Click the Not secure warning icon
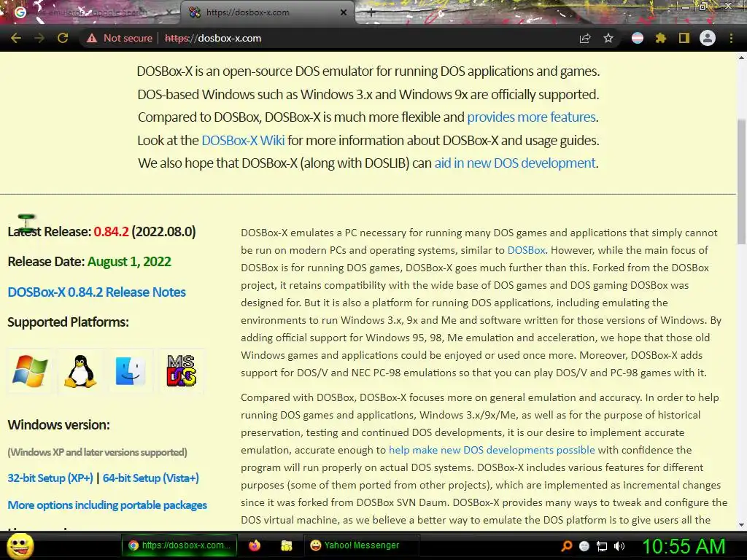This screenshot has height=560, width=747. [92, 38]
